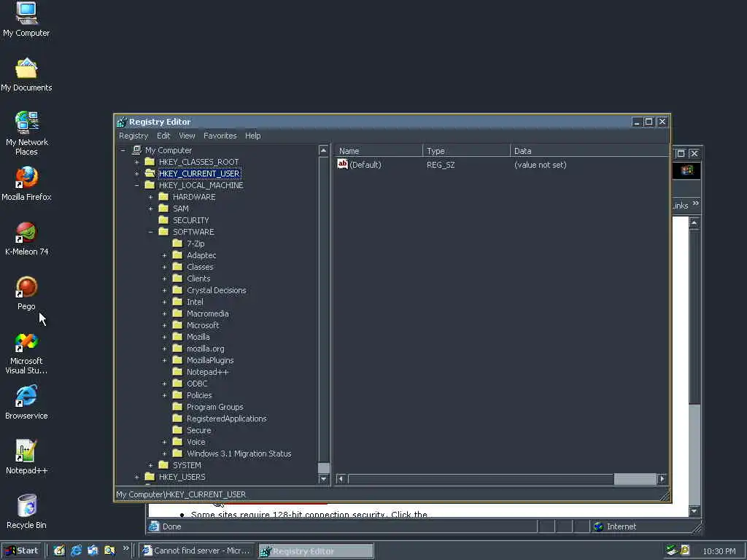Open the My Documents desktop icon
This screenshot has width=747, height=560.
coord(26,75)
